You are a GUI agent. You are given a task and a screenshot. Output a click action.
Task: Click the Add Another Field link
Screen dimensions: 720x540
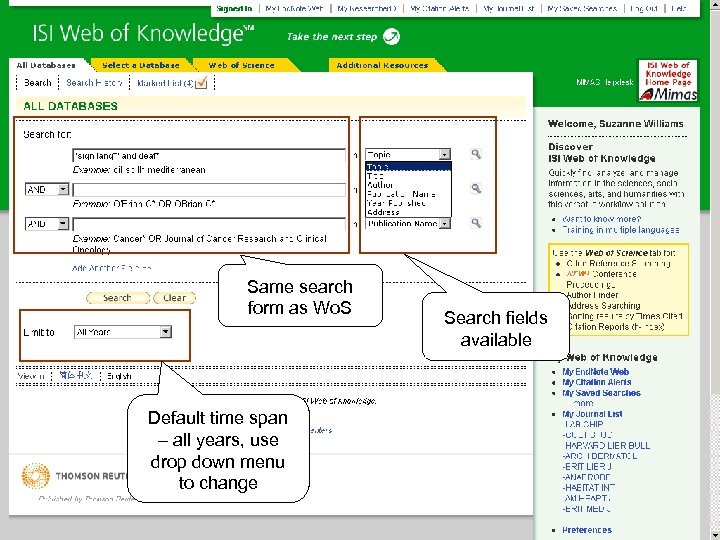[x=112, y=268]
